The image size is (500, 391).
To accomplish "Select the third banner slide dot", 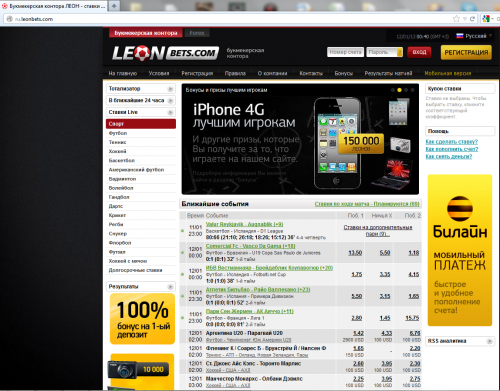I will pyautogui.click(x=406, y=90).
